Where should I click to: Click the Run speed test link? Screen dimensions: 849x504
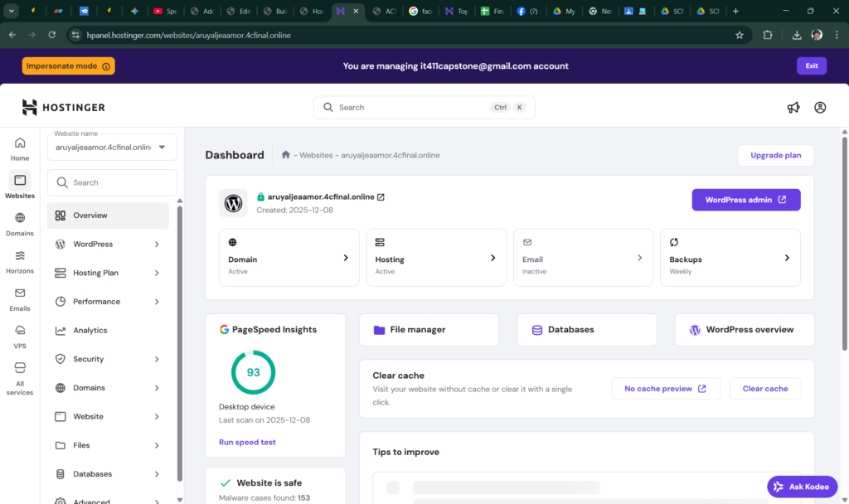pyautogui.click(x=247, y=443)
